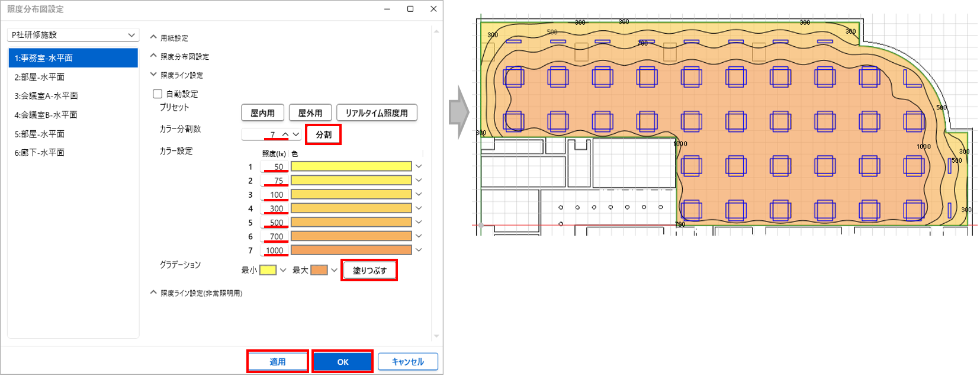Select 2:部屋-水平面 in the list
Screen dimensions: 980x376
click(x=40, y=77)
